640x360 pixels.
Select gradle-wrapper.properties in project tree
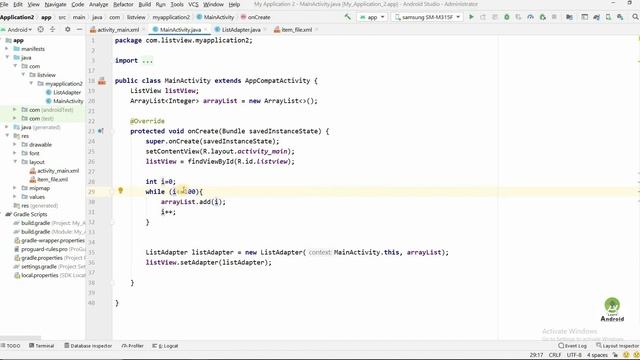point(49,240)
